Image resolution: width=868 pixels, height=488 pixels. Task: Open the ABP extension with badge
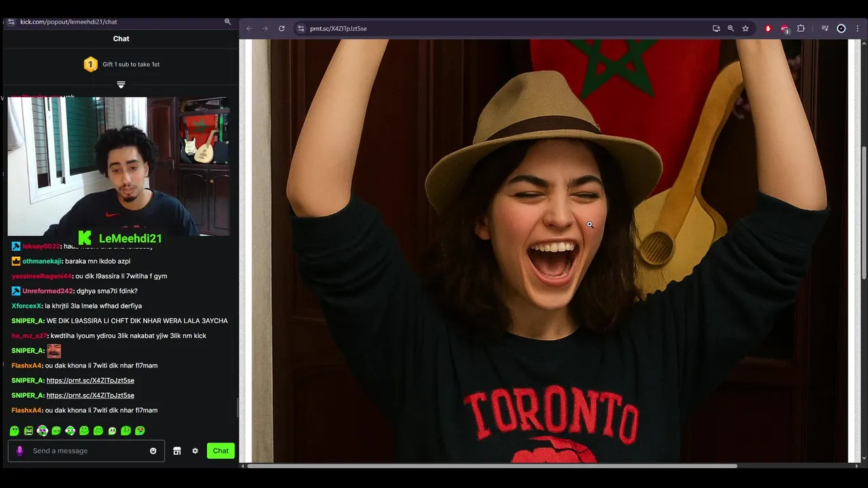click(x=785, y=28)
